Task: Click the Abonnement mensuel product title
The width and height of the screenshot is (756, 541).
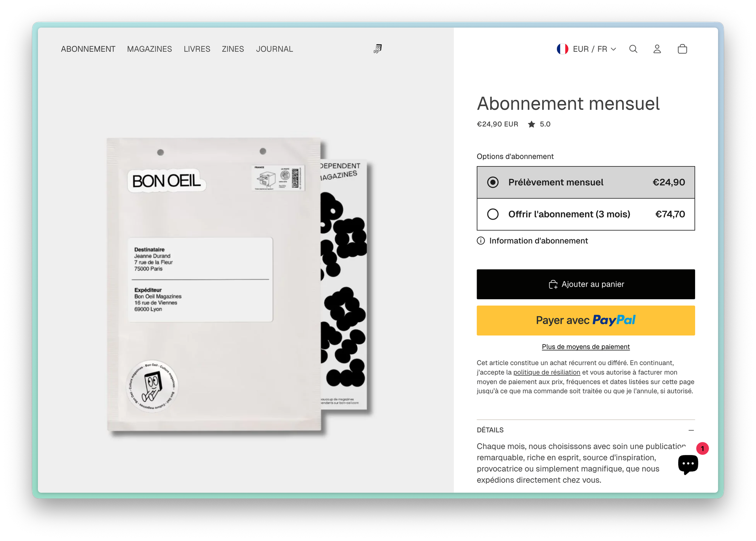Action: (x=568, y=104)
